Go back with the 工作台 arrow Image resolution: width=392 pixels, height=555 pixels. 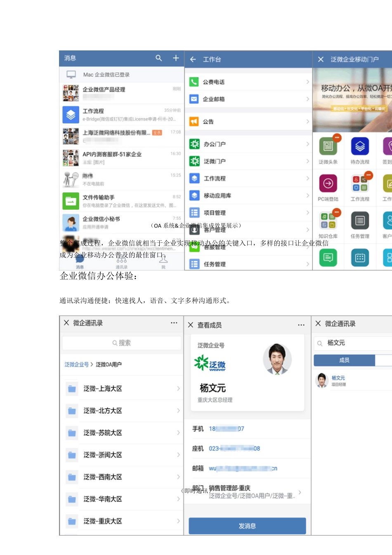tap(193, 59)
